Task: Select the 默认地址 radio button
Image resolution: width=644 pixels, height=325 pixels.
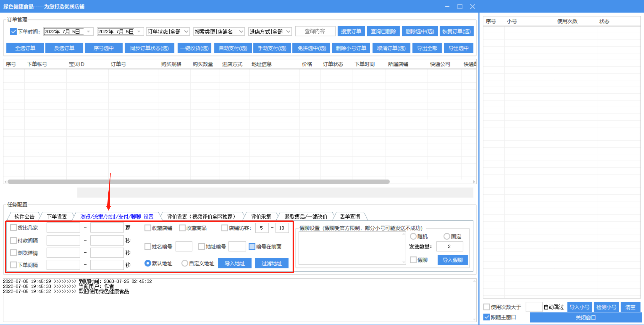Action: click(148, 263)
